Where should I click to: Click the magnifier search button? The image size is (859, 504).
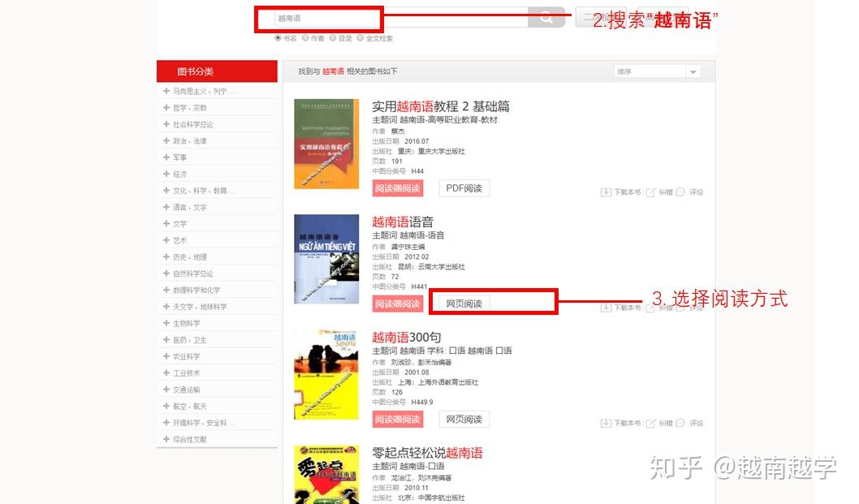point(546,18)
